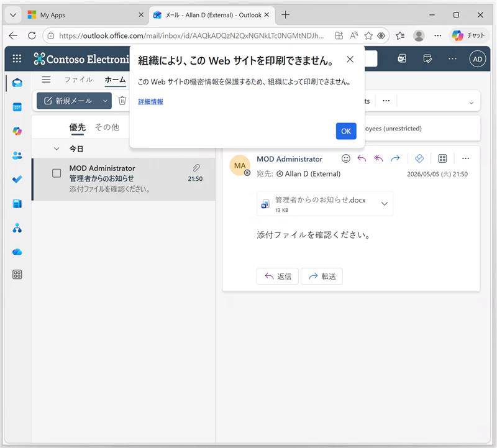The width and height of the screenshot is (497, 448).
Task: Click the browser address bar URL
Action: click(191, 35)
